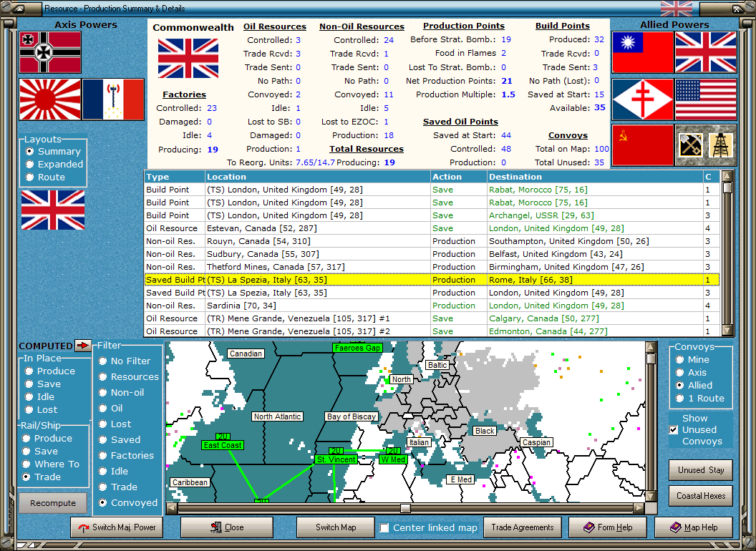
Task: Click the oil derrick icon
Action: click(721, 145)
